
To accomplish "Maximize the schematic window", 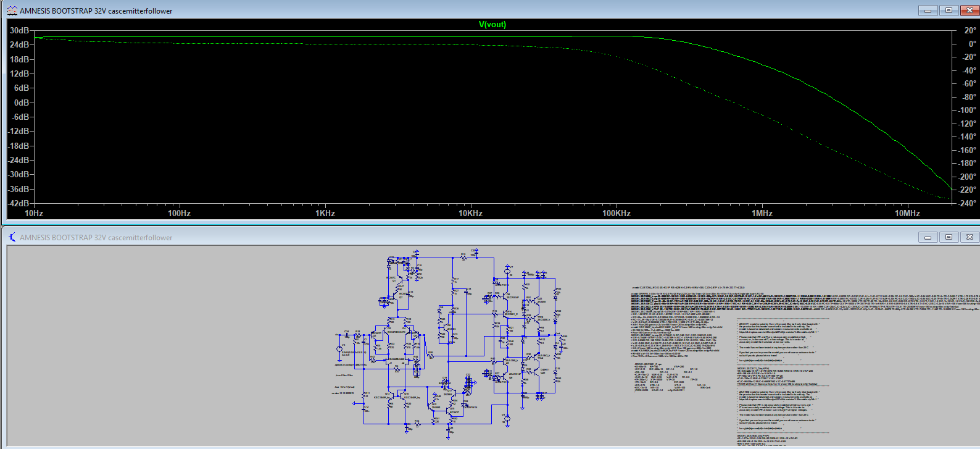I will click(x=949, y=237).
